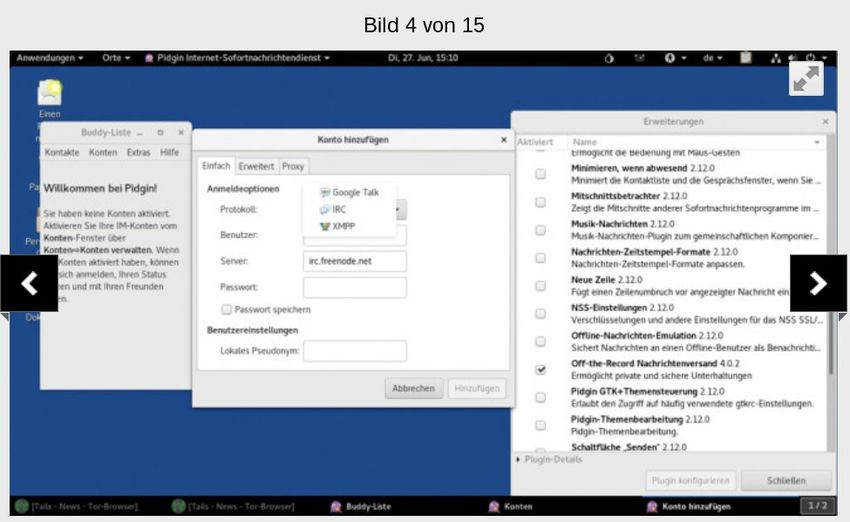Open the power system menu

point(815,58)
